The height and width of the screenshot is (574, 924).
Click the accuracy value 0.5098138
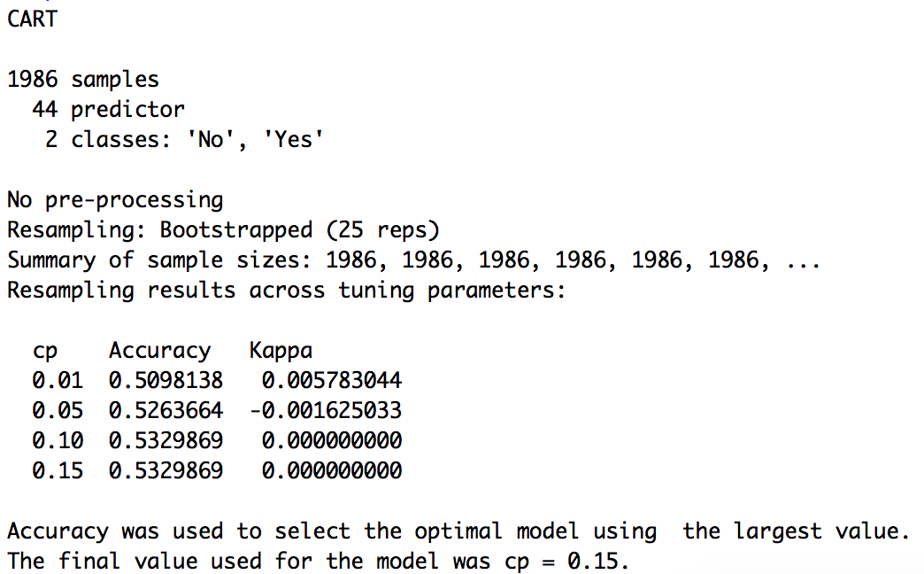[x=166, y=381]
